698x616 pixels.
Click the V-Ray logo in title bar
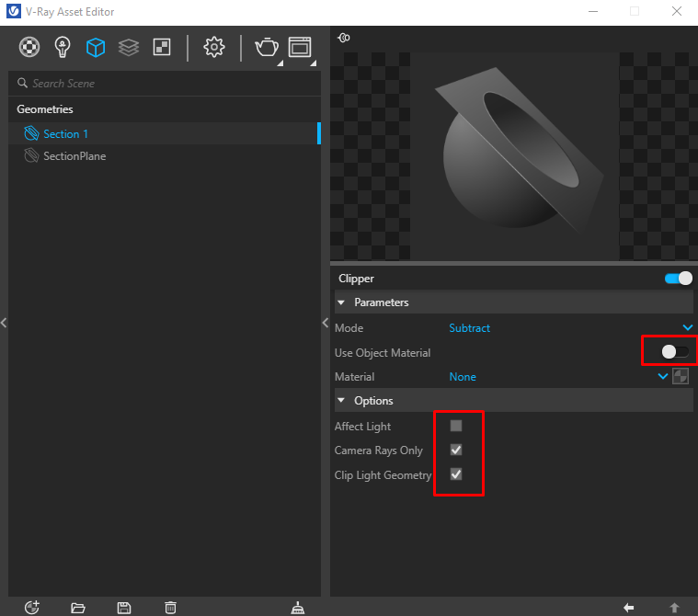tap(14, 11)
